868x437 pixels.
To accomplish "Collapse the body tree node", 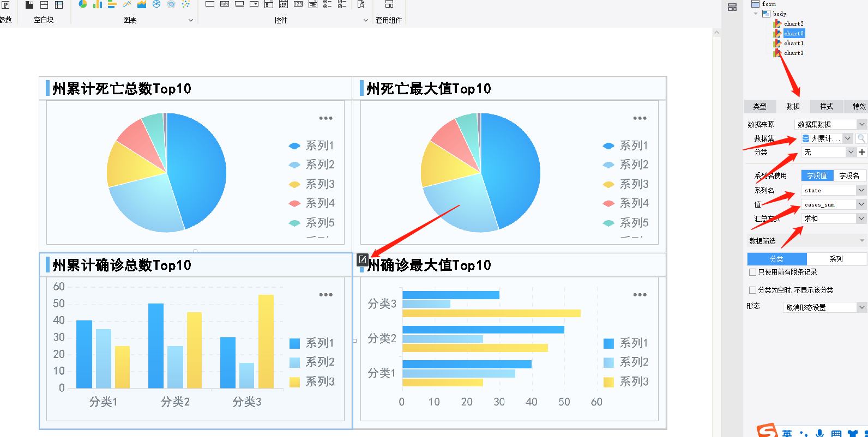I will tap(756, 14).
